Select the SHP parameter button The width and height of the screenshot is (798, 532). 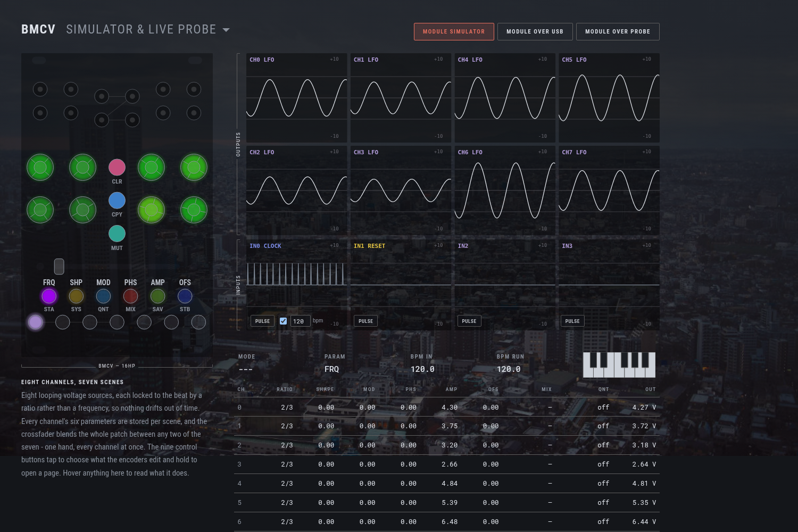click(76, 296)
